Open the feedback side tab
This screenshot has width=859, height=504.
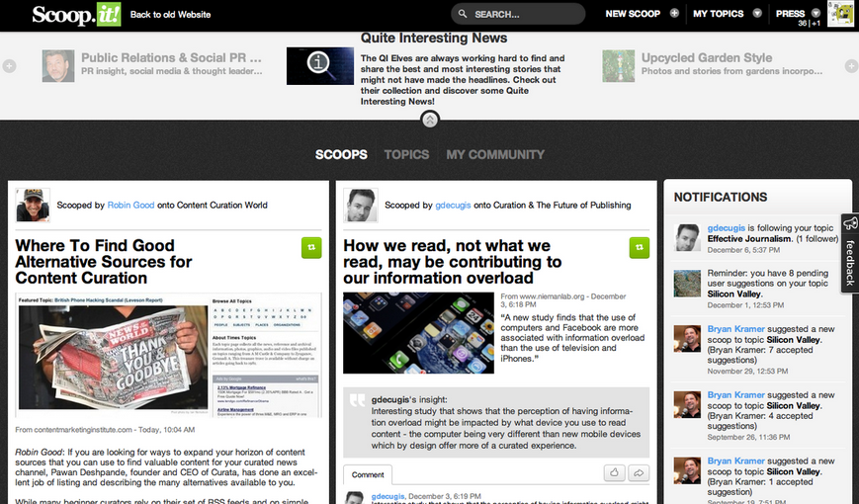click(849, 253)
